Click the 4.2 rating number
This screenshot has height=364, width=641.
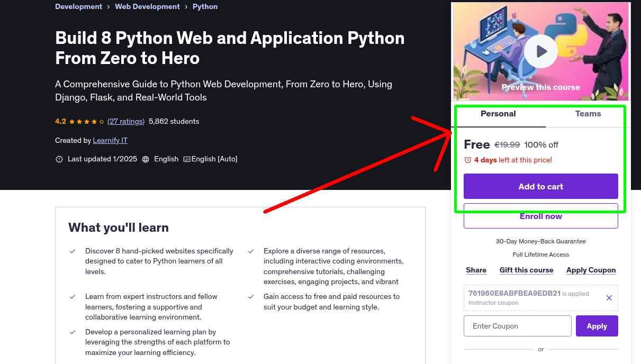click(60, 122)
